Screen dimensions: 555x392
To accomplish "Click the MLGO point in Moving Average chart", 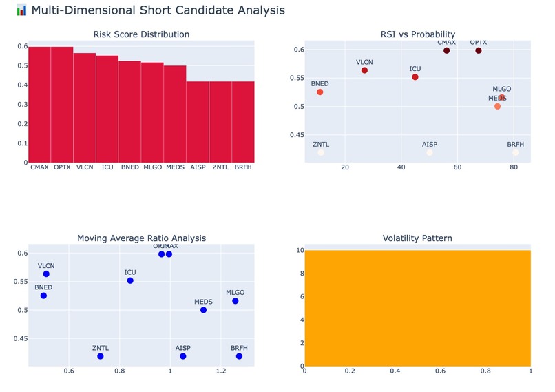I will (x=235, y=301).
